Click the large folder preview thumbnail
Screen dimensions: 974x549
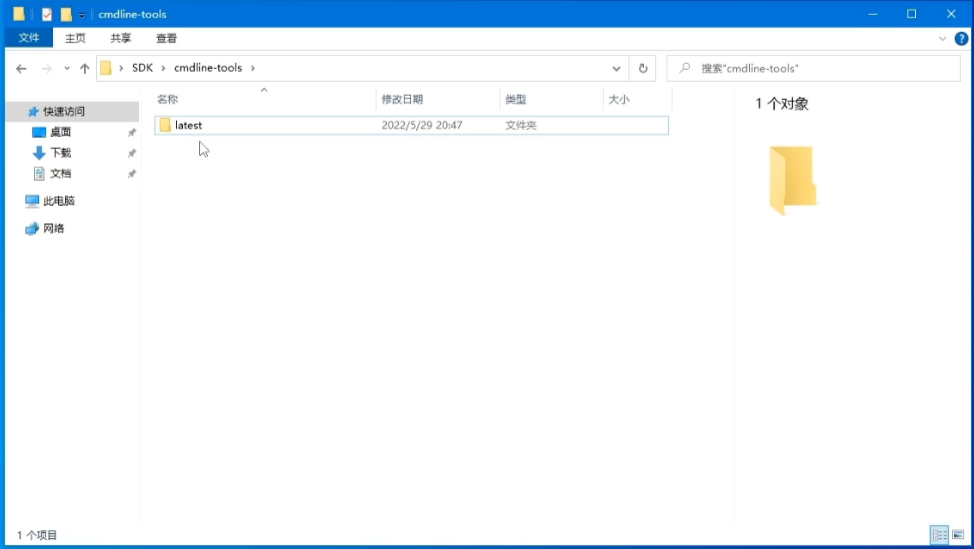[792, 180]
